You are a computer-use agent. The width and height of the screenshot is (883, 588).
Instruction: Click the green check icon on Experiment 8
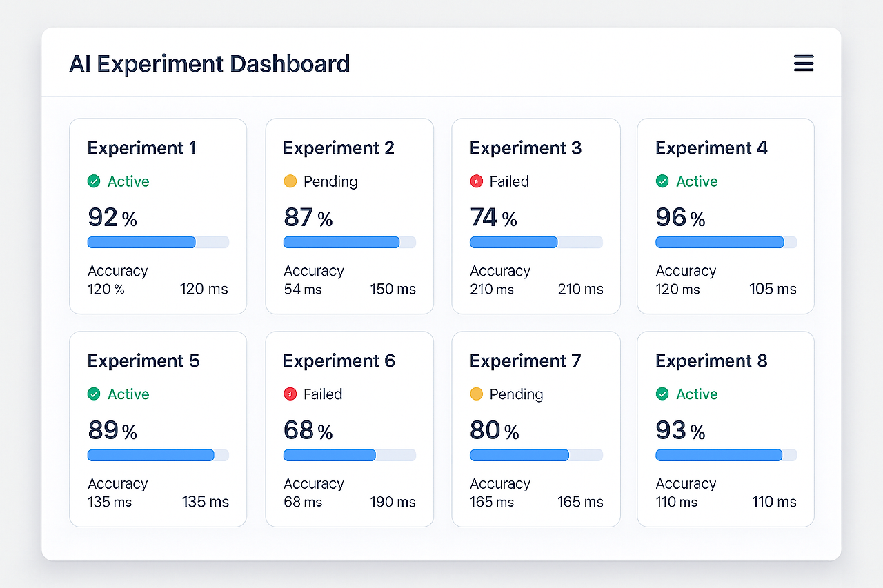(x=662, y=394)
